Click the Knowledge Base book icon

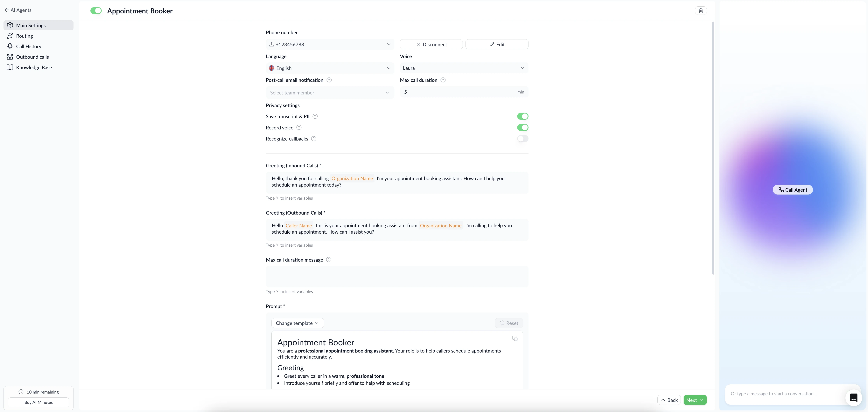(x=10, y=67)
